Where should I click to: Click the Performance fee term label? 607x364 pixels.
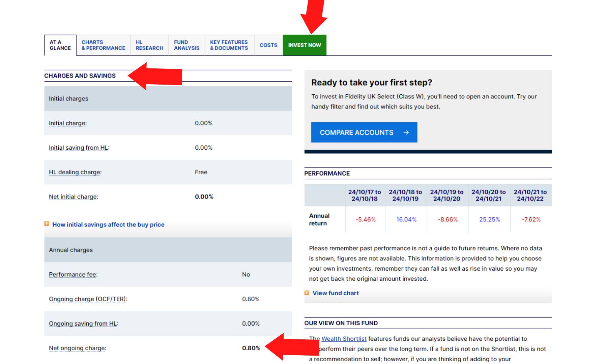[x=73, y=275]
